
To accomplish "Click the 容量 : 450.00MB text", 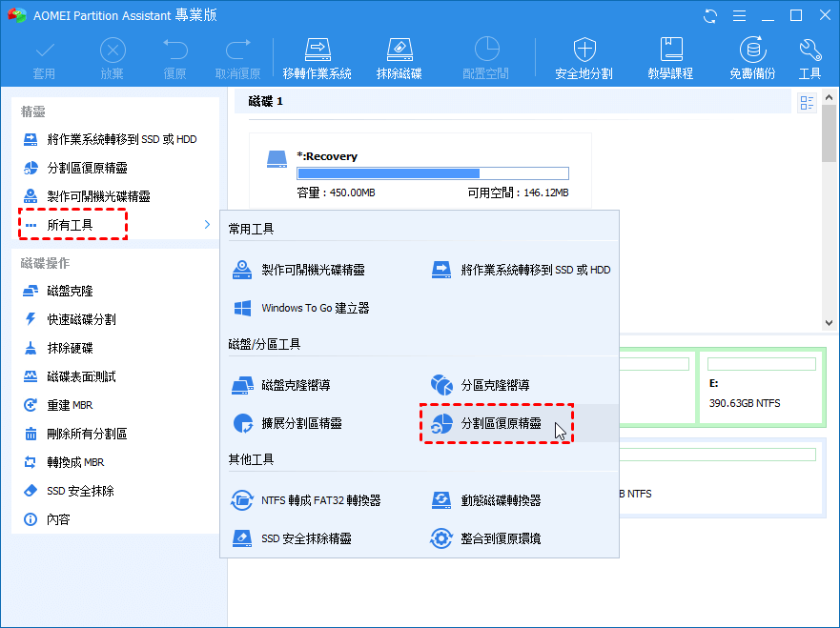I will [x=336, y=192].
